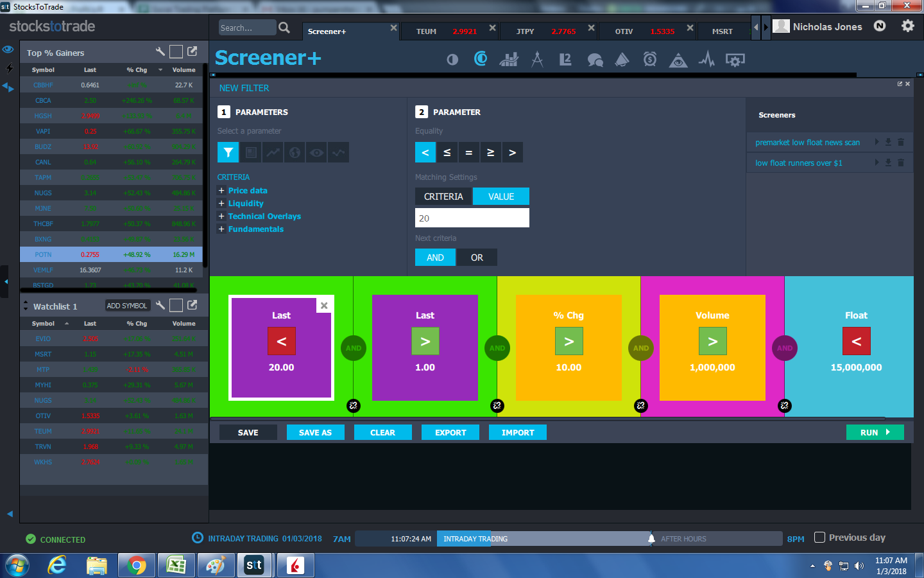Open the Level 2 quotes icon

click(x=565, y=60)
